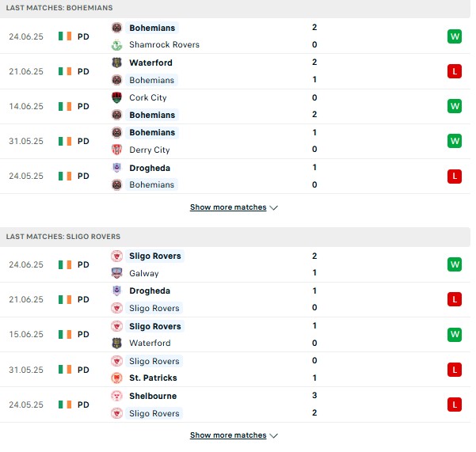This screenshot has width=476, height=452.
Task: Click the Shamrock Rovers club crest
Action: [117, 45]
